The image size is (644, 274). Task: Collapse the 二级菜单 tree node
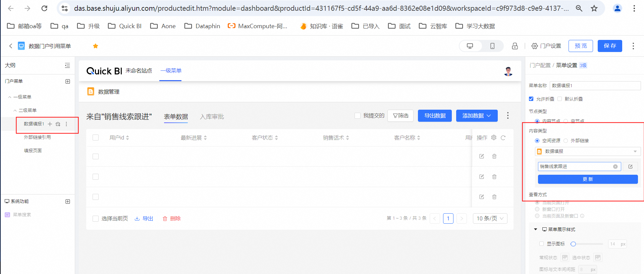click(15, 110)
